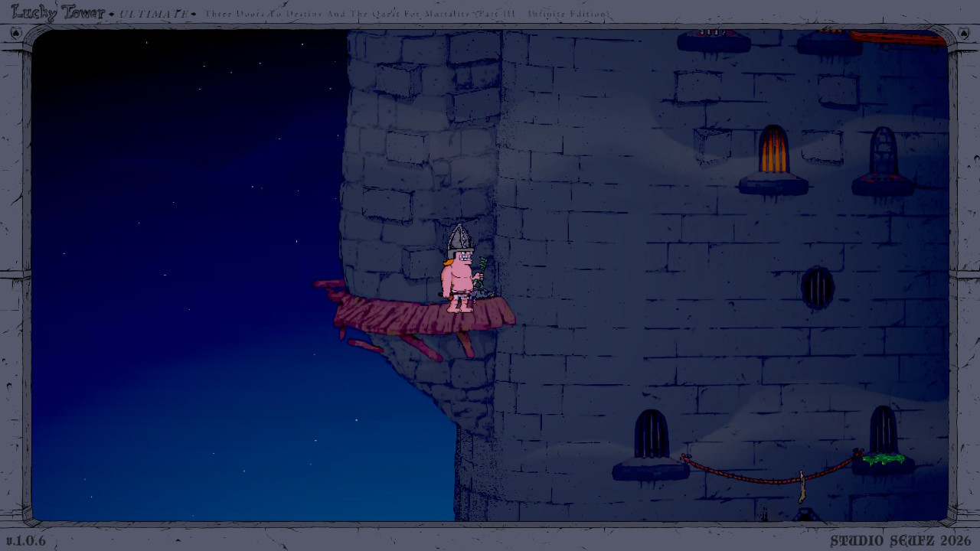Click the "v.1.0.6" version label
Viewport: 980px width, 551px height.
[27, 541]
